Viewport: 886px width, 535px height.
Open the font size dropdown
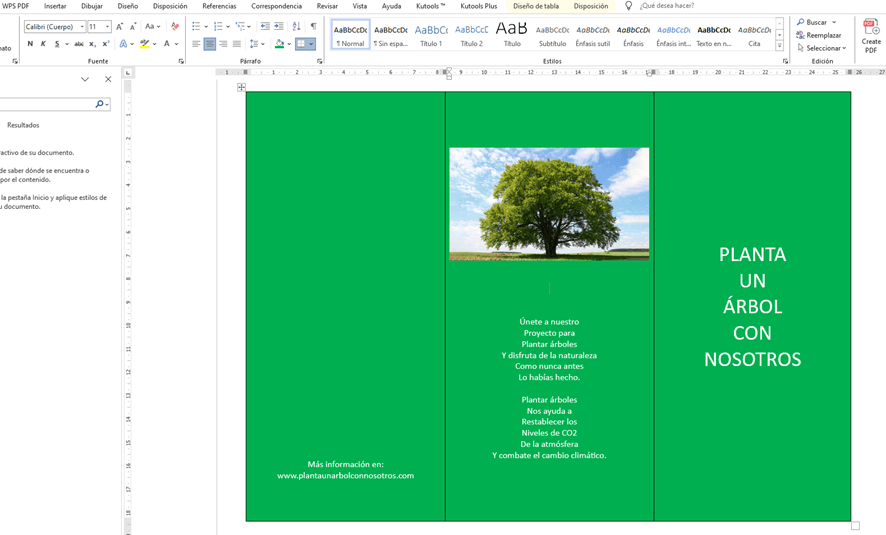107,27
